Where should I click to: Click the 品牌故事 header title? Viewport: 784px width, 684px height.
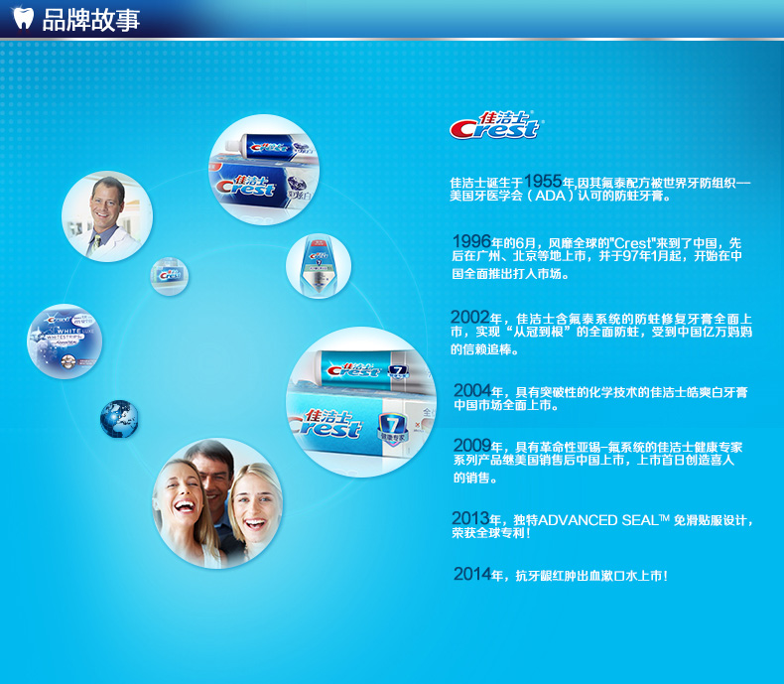[91, 20]
